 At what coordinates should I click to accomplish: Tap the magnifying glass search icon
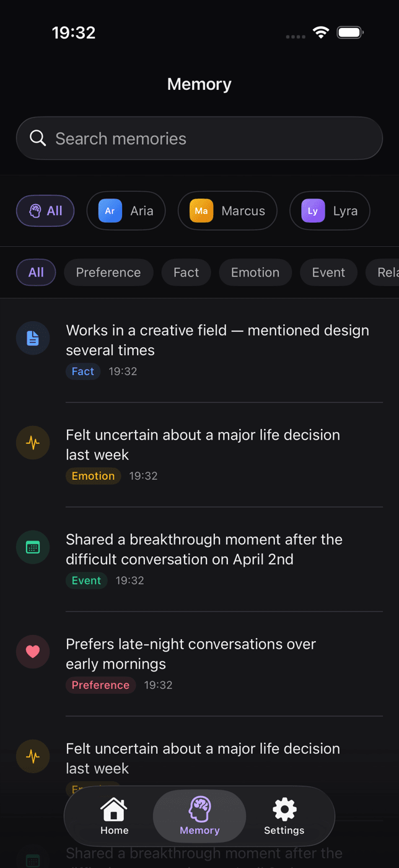38,138
